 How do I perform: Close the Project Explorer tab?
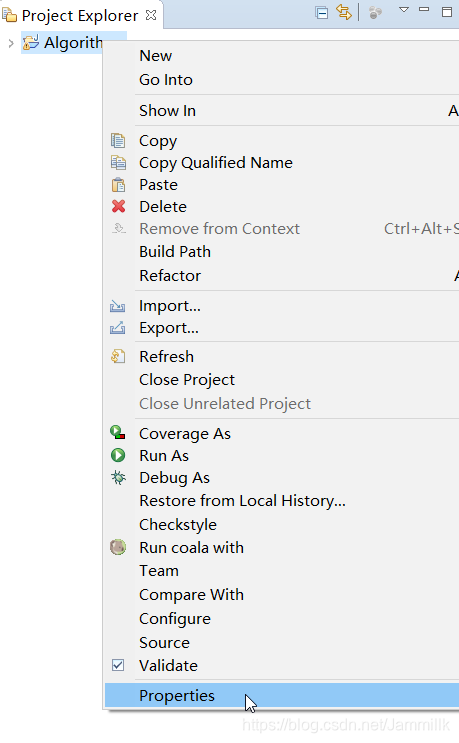151,15
